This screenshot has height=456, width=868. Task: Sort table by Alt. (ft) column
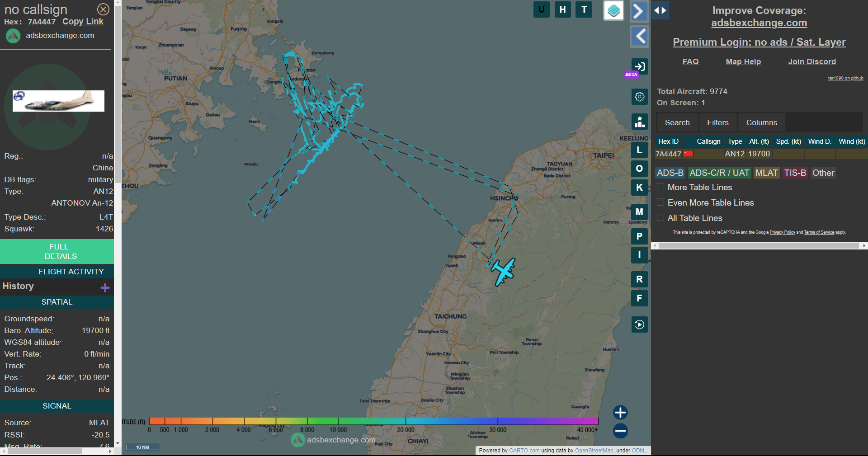759,141
